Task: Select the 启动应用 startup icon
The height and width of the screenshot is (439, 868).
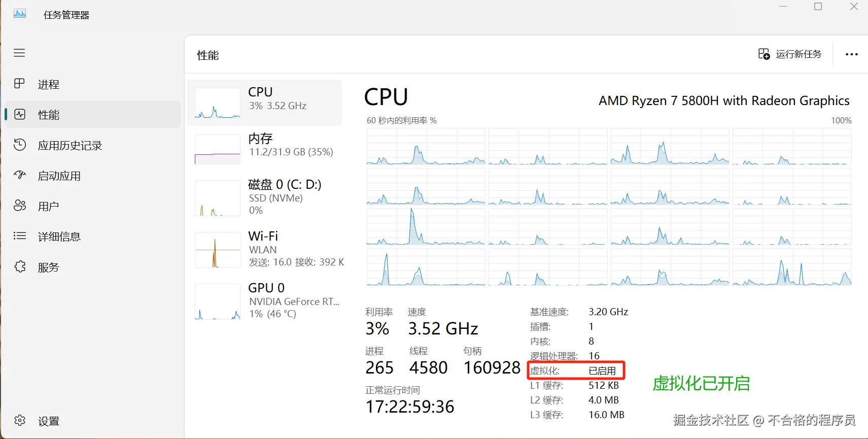Action: click(x=20, y=176)
